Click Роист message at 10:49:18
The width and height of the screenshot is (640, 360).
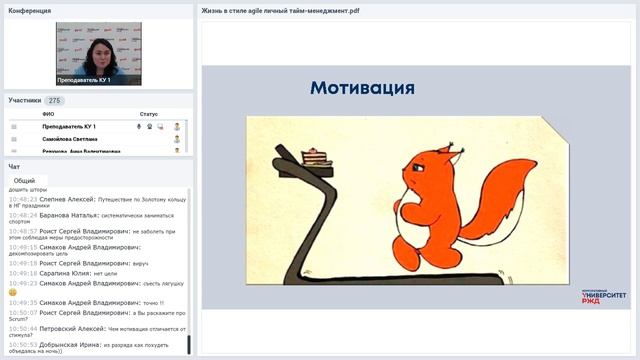(79, 263)
